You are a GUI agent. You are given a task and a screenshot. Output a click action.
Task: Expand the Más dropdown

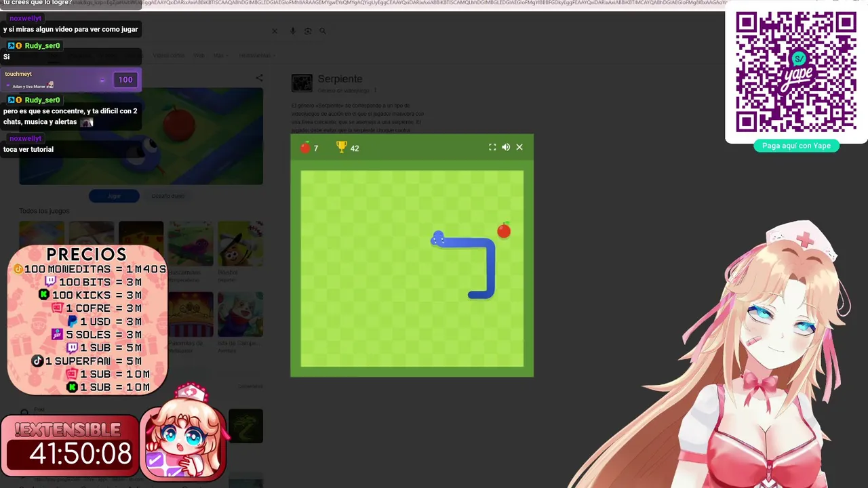coord(220,56)
